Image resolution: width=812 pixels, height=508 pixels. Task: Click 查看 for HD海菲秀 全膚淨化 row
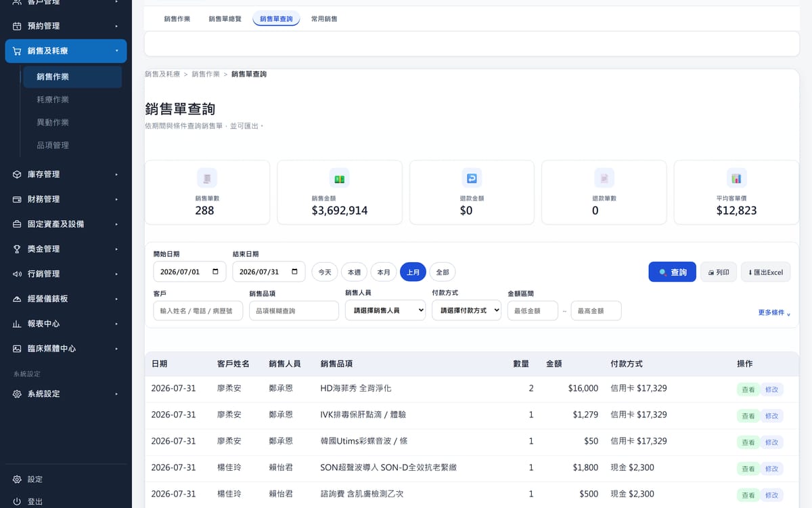[748, 389]
